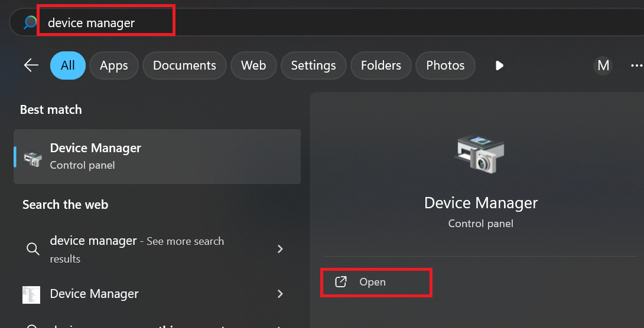Click the Open external-link icon

click(x=341, y=281)
